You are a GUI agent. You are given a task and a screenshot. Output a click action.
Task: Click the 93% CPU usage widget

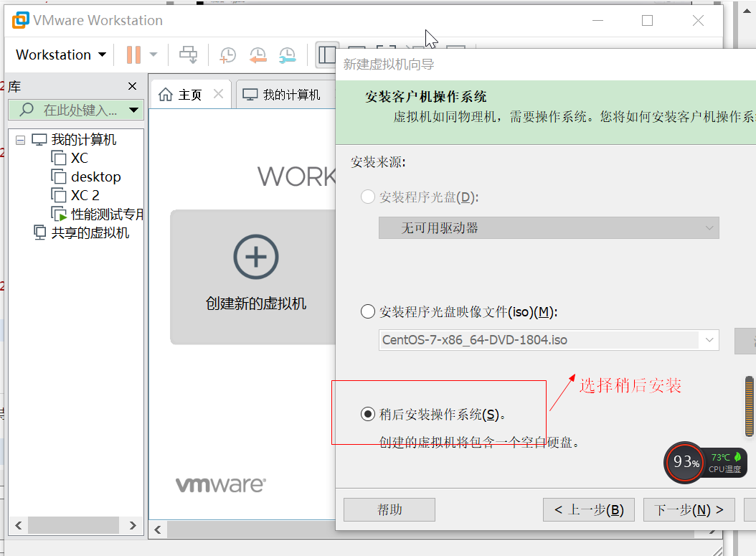click(x=685, y=463)
